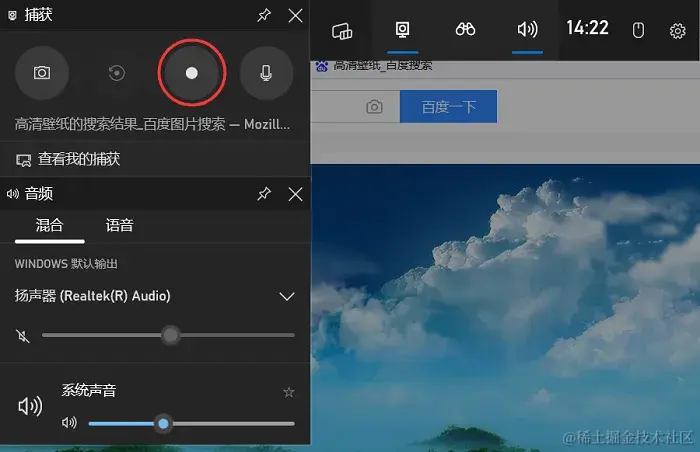
Task: Close the 音频 audio widget
Action: click(295, 194)
